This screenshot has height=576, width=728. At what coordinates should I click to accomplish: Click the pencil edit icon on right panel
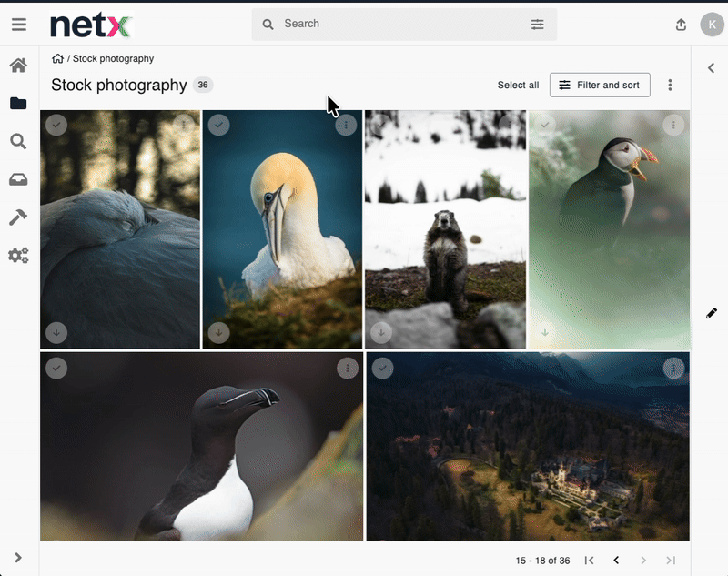711,313
